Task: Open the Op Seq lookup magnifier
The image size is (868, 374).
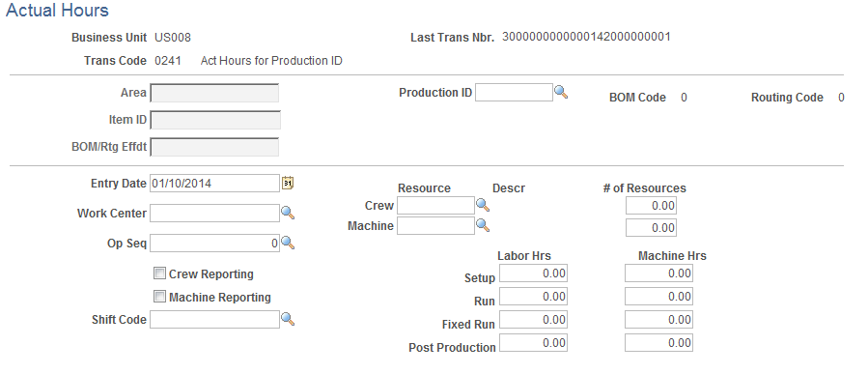Action: click(x=288, y=243)
